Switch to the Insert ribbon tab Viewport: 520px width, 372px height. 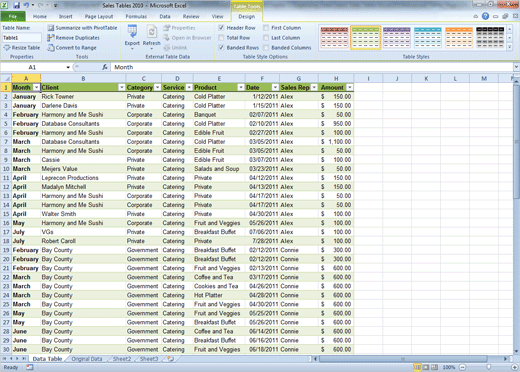[65, 16]
